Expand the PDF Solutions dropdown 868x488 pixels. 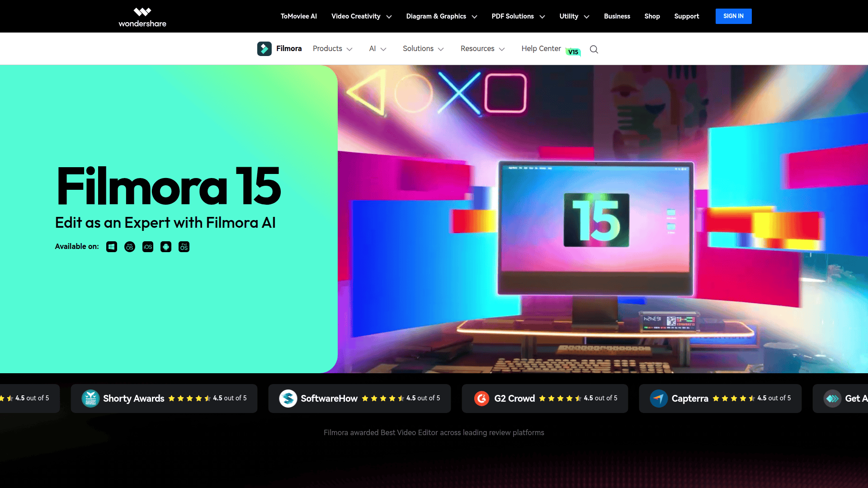coord(518,16)
